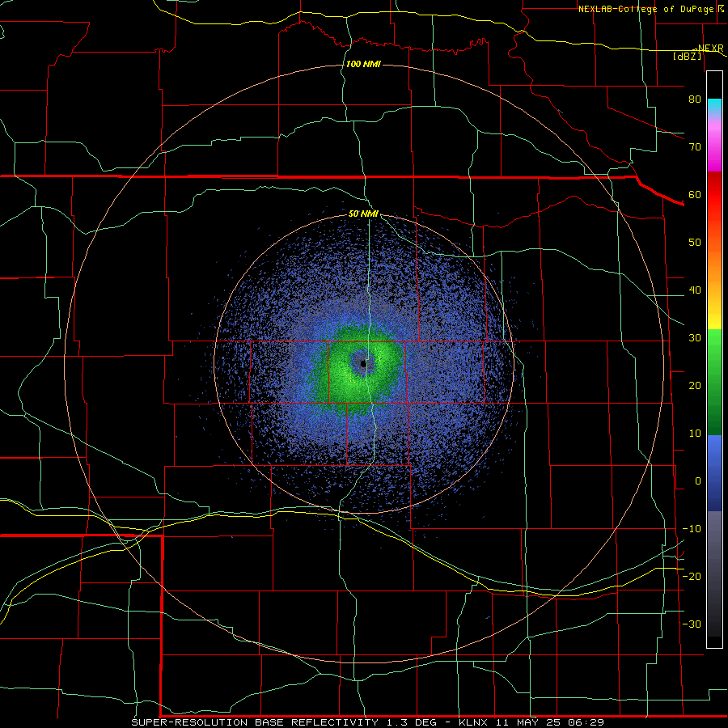Click the 60 value on the dBZ scale

695,194
